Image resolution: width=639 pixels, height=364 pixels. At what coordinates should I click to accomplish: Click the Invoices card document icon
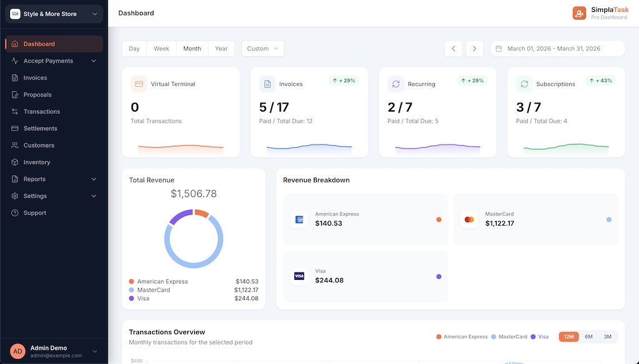tap(267, 84)
